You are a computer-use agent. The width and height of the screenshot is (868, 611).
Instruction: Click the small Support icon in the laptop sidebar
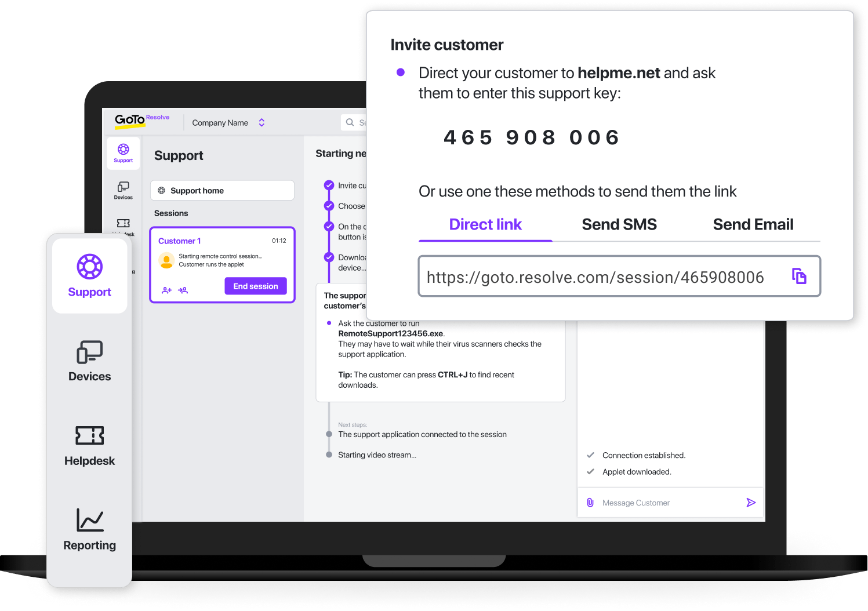click(123, 153)
